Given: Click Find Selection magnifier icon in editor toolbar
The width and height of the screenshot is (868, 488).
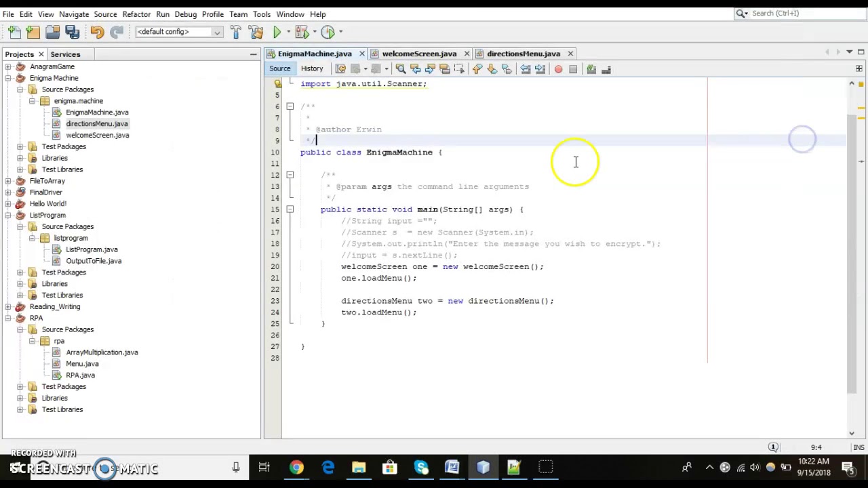Looking at the screenshot, I should 400,69.
